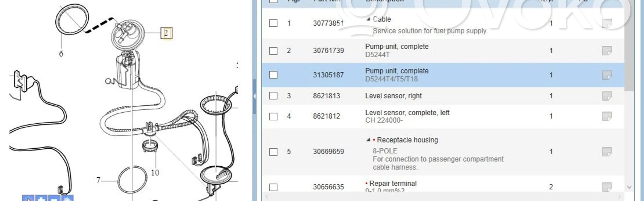Collapse the Receptacle housing expander triangle
Image resolution: width=644 pixels, height=201 pixels.
click(x=368, y=140)
